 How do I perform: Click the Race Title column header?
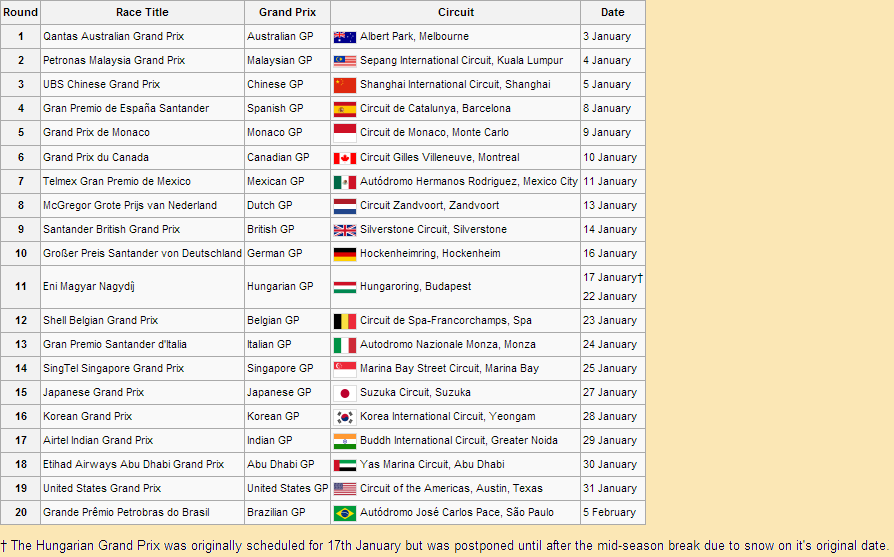pos(143,12)
